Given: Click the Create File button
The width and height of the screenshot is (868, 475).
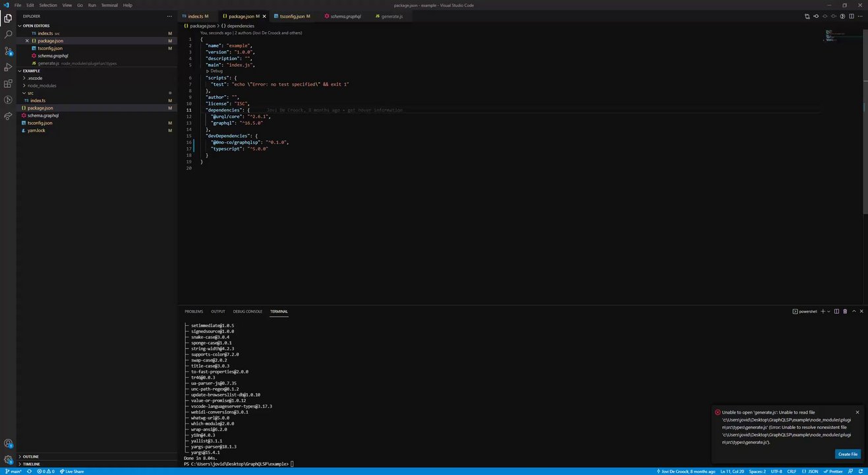Looking at the screenshot, I should click(848, 454).
